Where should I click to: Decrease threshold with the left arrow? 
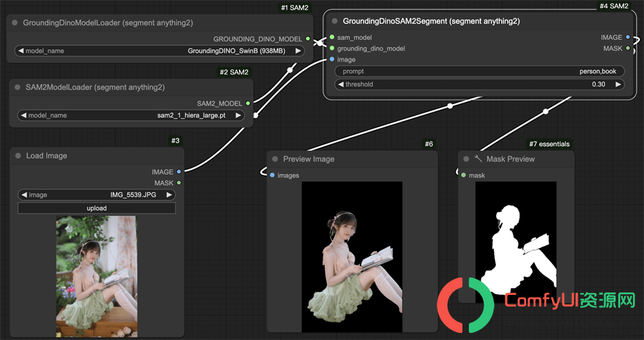[x=341, y=84]
